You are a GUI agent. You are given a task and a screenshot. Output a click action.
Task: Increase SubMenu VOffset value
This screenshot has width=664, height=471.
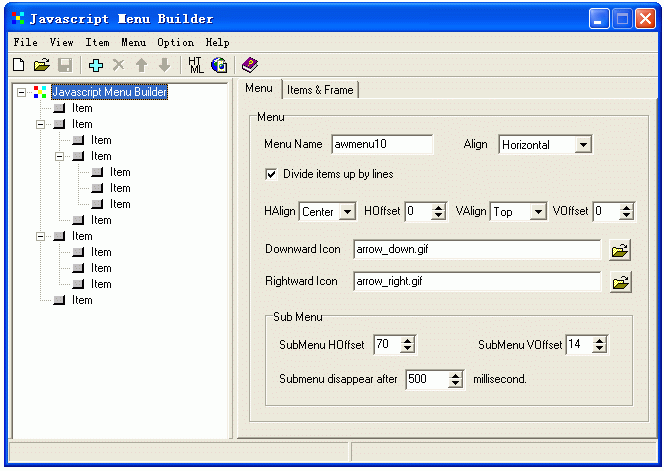tap(599, 341)
